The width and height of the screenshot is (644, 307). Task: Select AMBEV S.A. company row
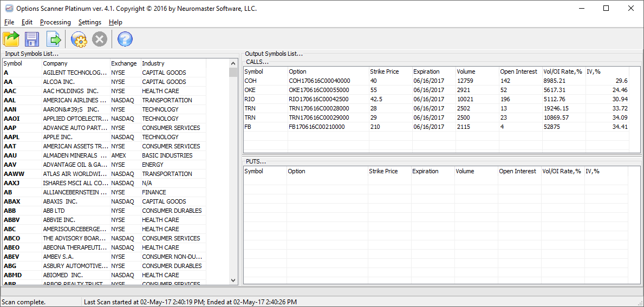point(105,257)
